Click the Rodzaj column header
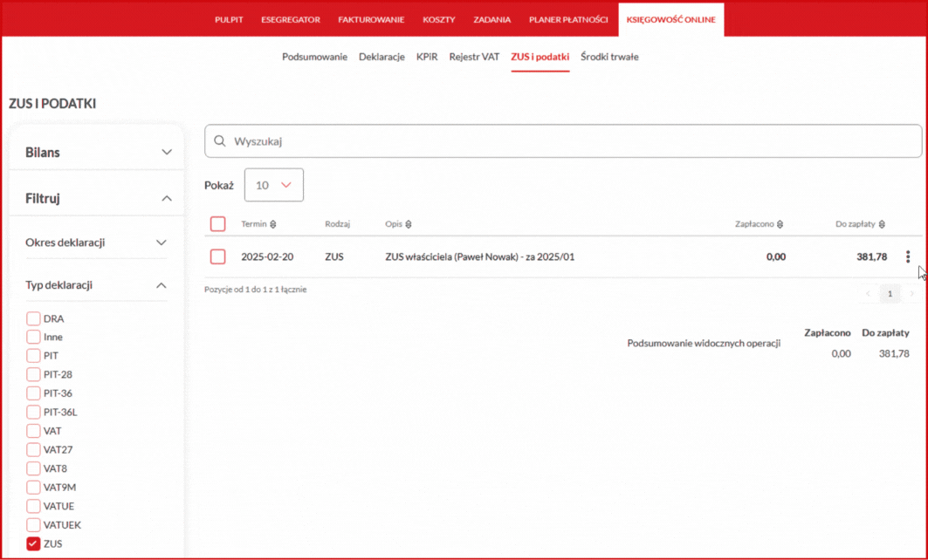This screenshot has width=928, height=560. click(337, 224)
